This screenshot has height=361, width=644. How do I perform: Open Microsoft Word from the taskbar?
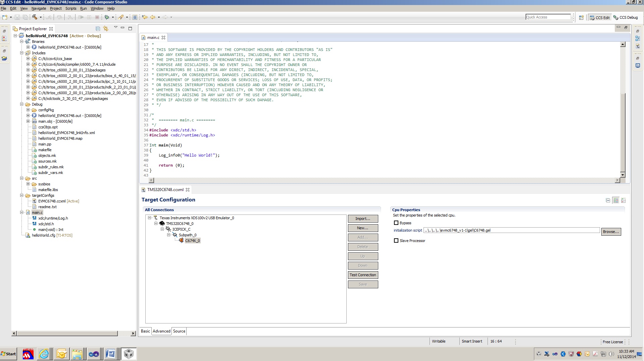point(110,354)
